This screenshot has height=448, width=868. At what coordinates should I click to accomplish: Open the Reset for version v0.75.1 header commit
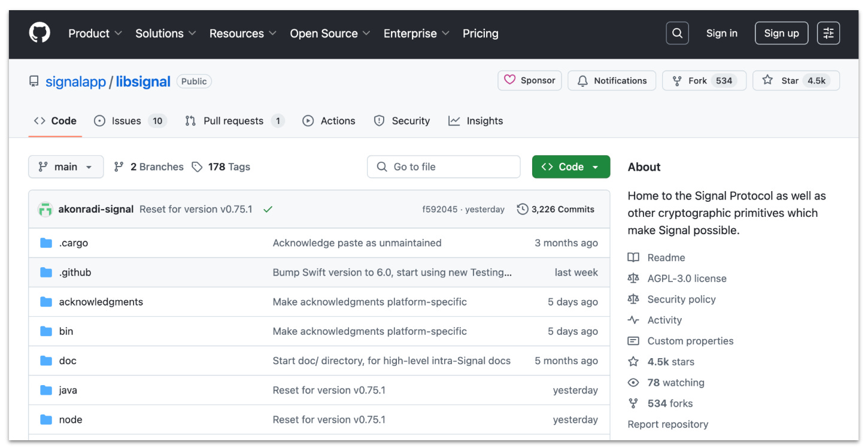[196, 210]
